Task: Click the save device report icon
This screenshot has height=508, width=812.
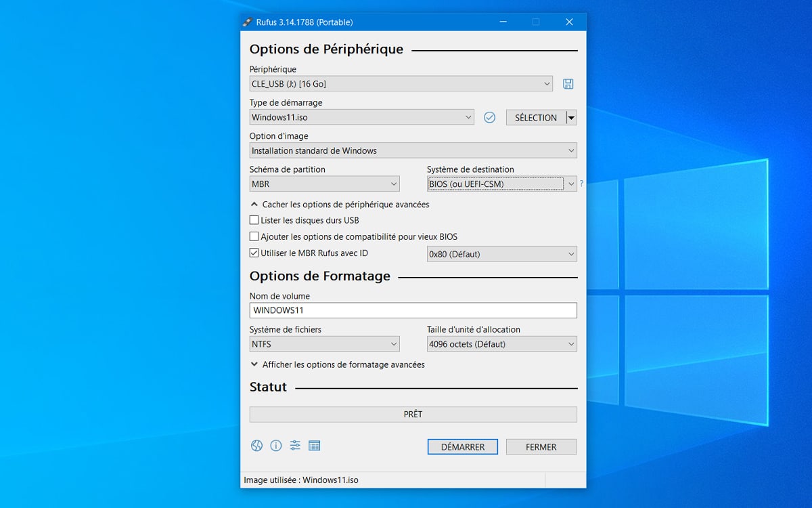Action: tap(568, 83)
